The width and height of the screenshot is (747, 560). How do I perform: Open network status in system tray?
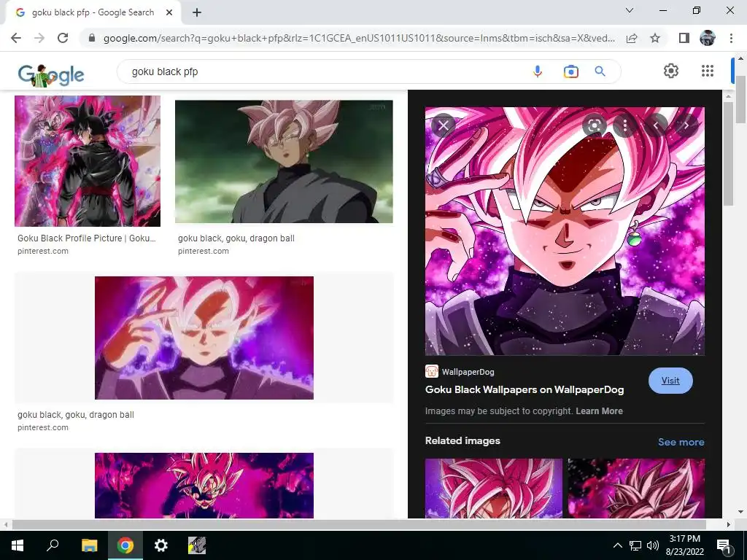coord(635,545)
